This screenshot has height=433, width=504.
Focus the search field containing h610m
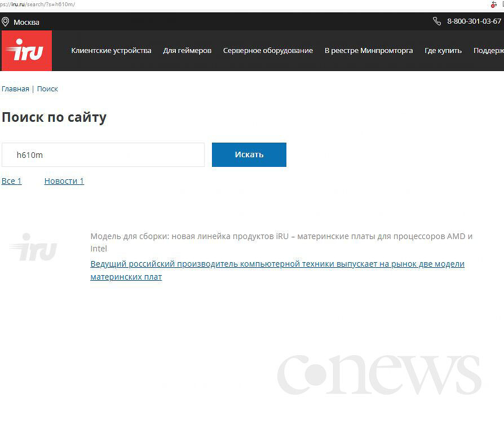(x=103, y=155)
